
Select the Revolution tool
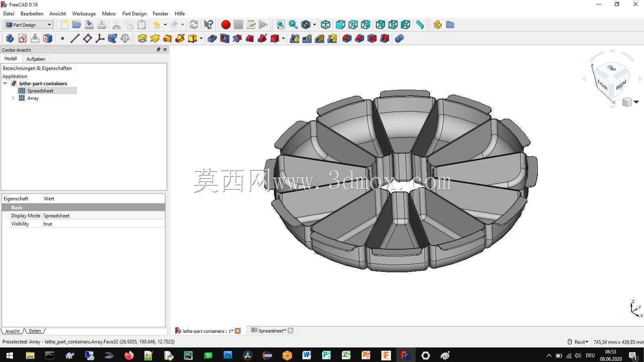[x=155, y=38]
